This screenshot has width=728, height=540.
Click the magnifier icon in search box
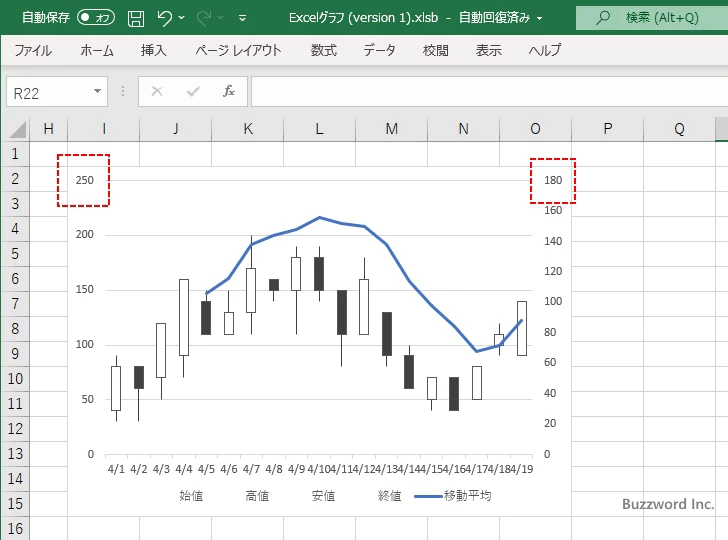[603, 18]
